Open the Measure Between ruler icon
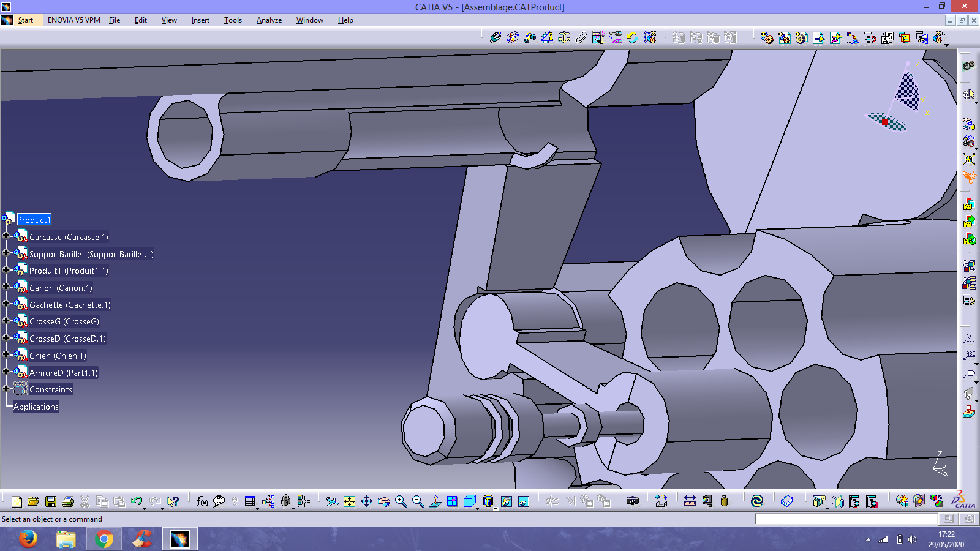This screenshot has height=551, width=980. click(x=690, y=501)
